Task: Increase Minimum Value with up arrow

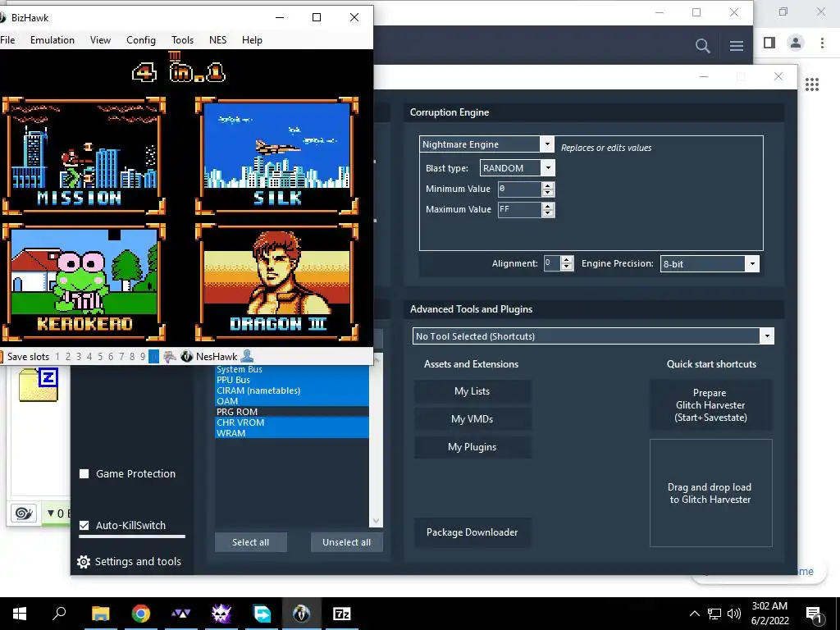Action: [547, 185]
